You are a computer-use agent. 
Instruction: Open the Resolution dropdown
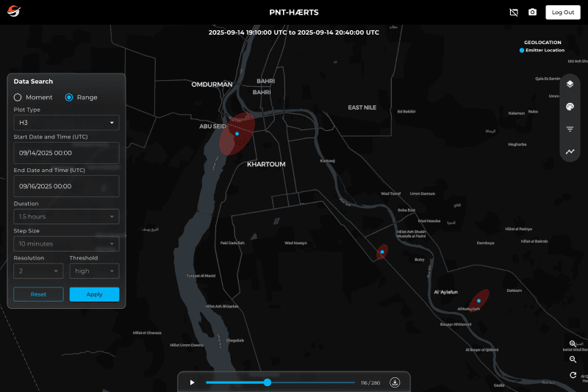(38, 271)
